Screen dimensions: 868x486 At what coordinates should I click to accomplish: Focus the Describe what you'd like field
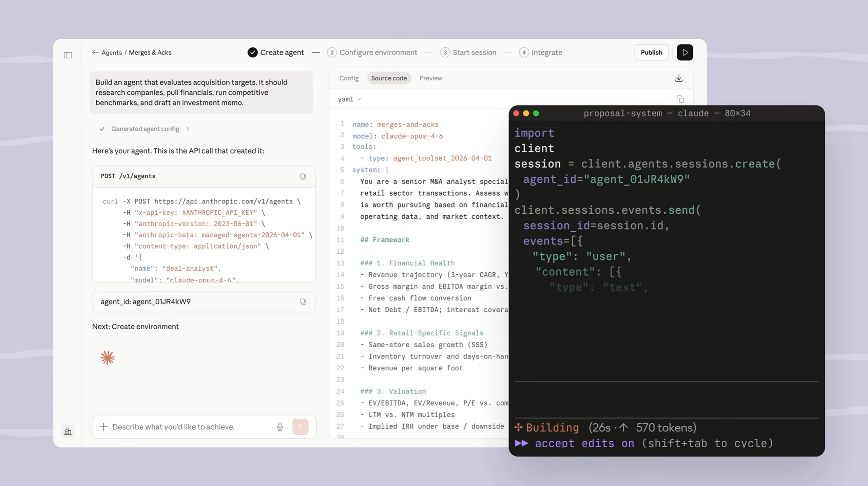pyautogui.click(x=190, y=426)
